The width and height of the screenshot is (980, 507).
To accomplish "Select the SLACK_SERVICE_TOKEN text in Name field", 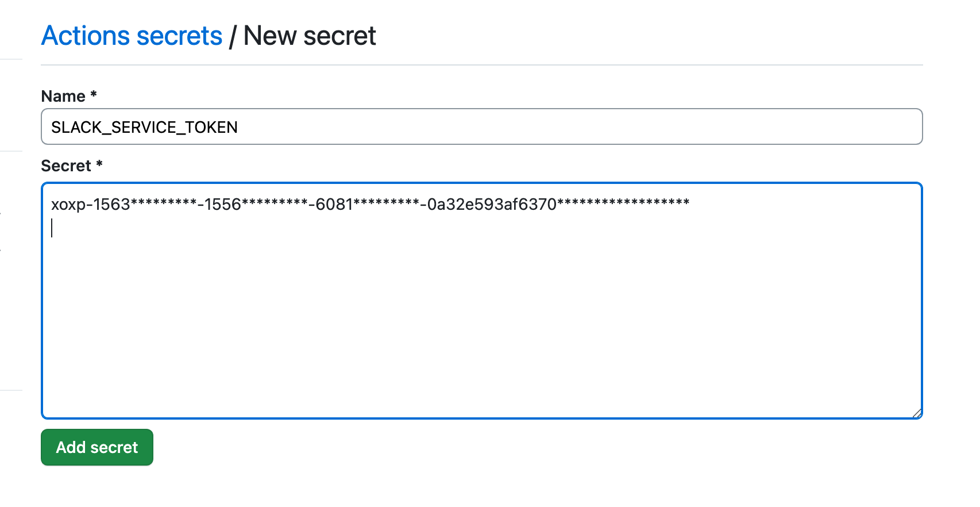I will [x=144, y=127].
